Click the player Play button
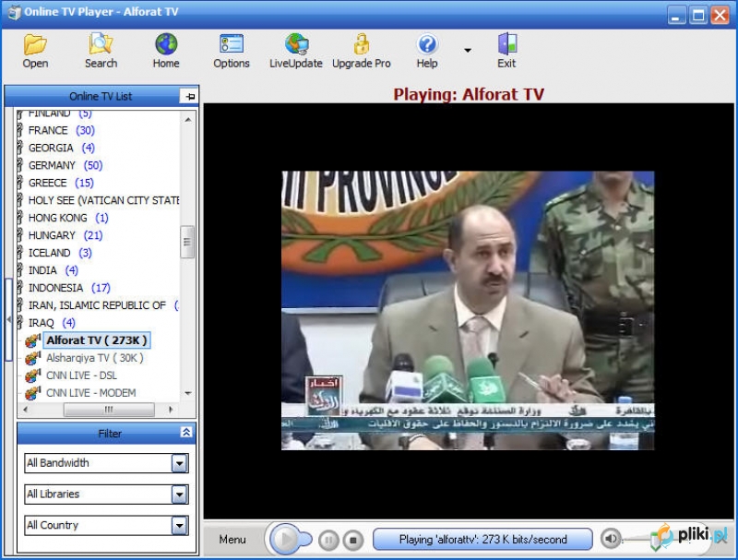 coord(285,539)
